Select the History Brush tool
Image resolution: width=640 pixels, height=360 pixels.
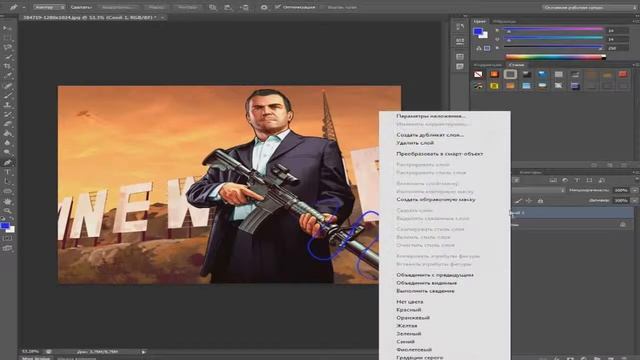7,114
